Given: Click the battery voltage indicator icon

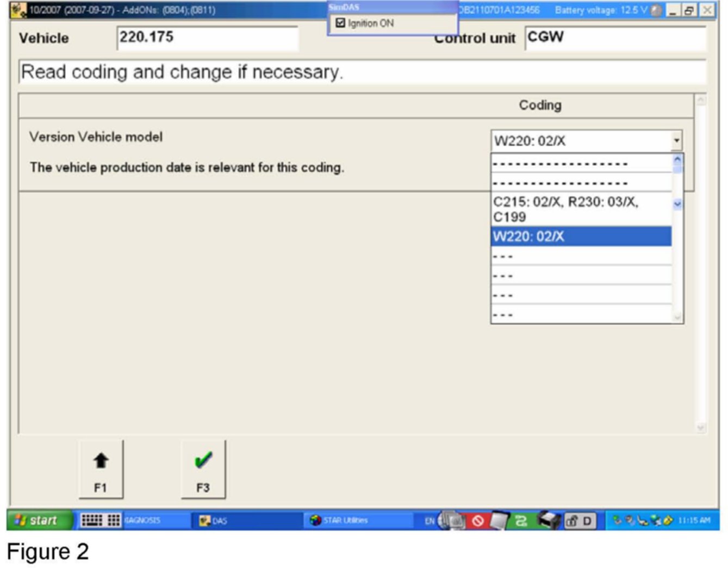Looking at the screenshot, I should click(x=656, y=10).
